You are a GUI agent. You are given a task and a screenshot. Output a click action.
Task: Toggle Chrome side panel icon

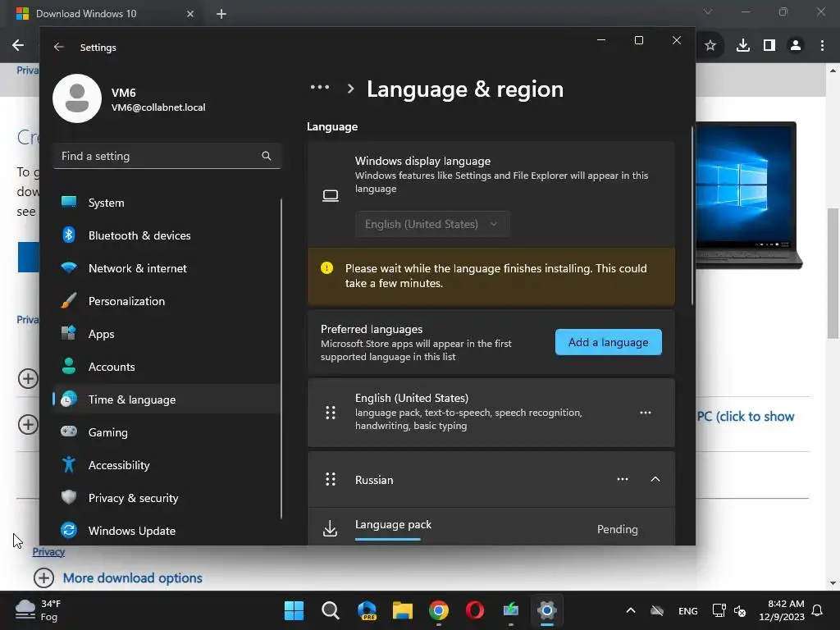click(x=769, y=46)
